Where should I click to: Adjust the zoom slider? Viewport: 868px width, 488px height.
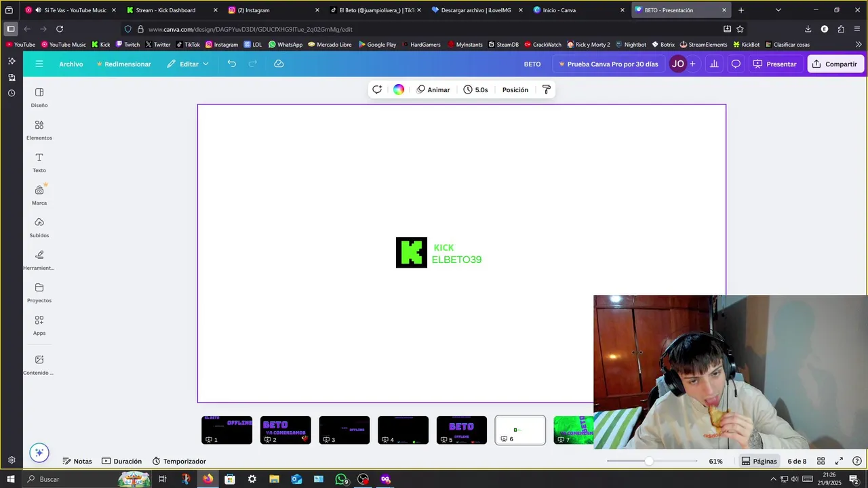(649, 461)
